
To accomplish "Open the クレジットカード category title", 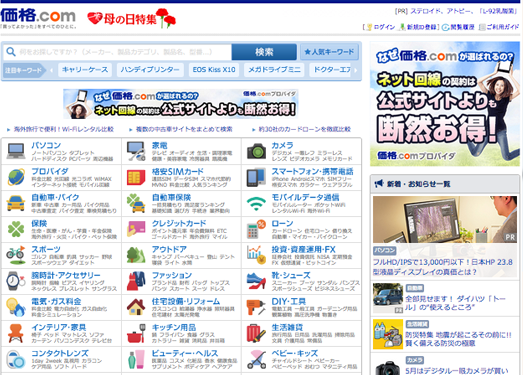I will click(x=179, y=223).
